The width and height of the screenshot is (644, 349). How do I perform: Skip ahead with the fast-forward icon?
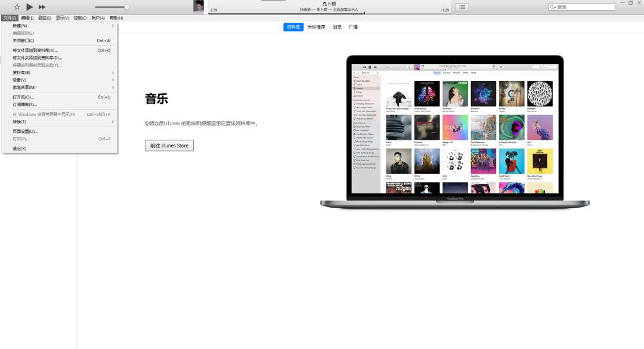click(42, 7)
